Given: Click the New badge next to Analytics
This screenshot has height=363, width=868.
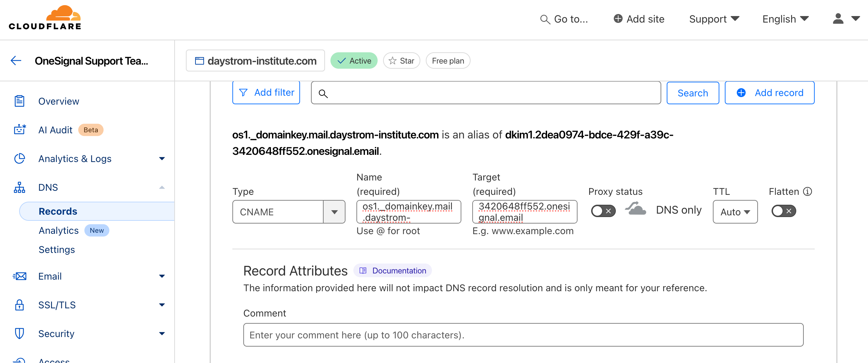Looking at the screenshot, I should 97,230.
